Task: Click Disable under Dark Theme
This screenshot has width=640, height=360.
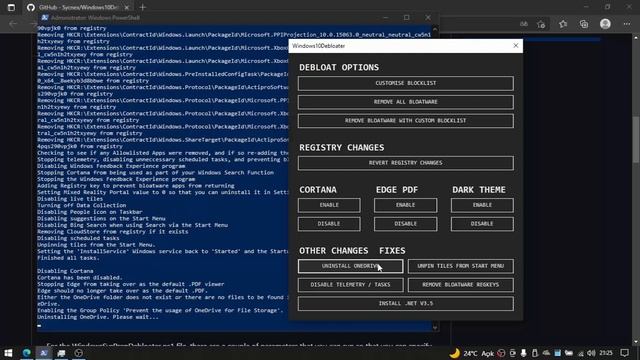Action: [482, 224]
